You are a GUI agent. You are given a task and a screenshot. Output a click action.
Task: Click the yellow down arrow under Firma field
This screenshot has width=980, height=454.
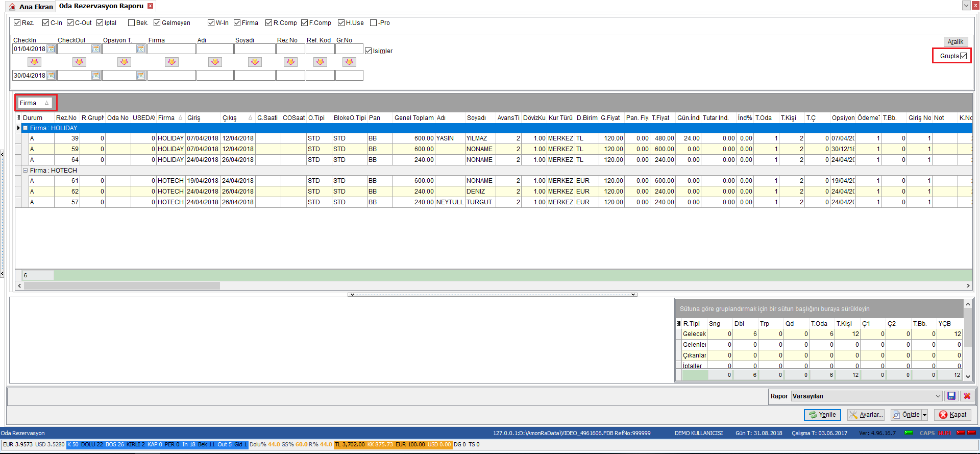[x=172, y=62]
